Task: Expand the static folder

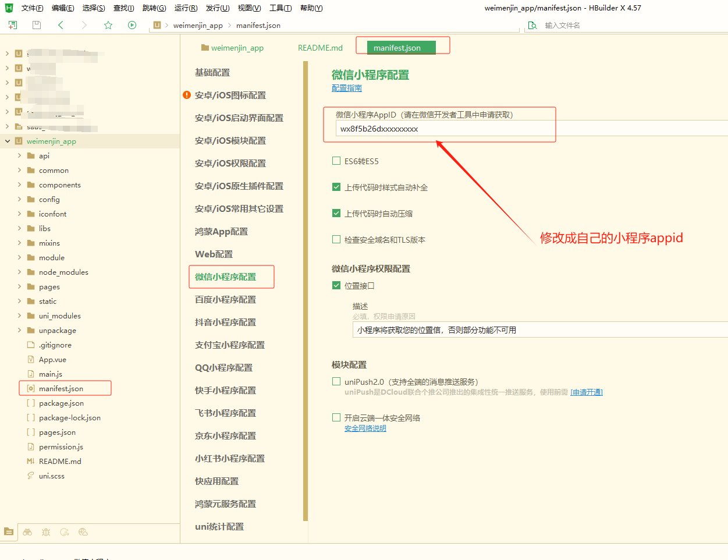Action: point(19,301)
